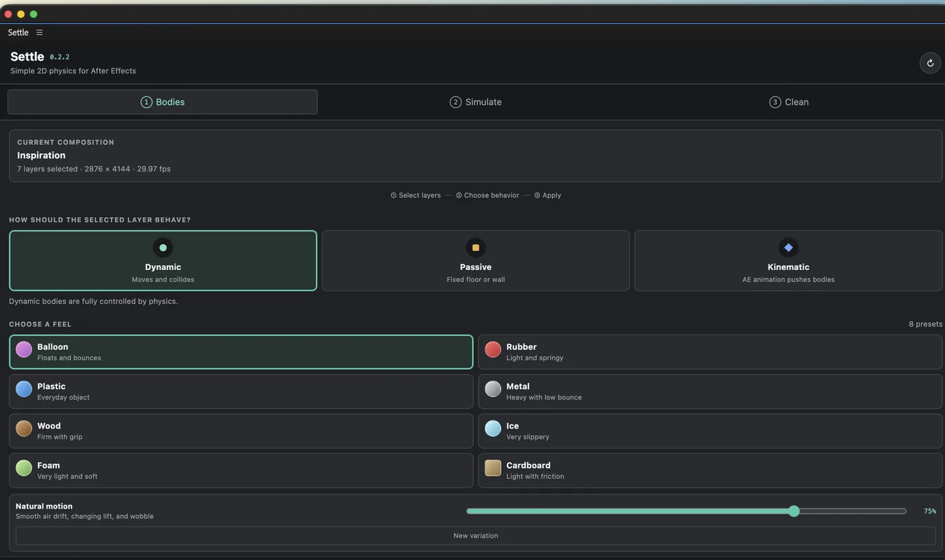This screenshot has width=945, height=560.
Task: Click the yellow Passive square icon
Action: (x=476, y=248)
